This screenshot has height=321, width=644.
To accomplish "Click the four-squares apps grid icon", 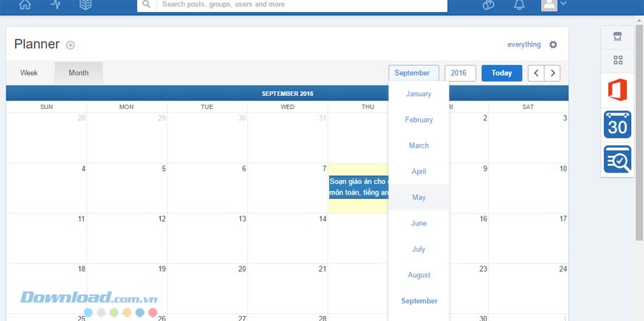I will tap(618, 60).
